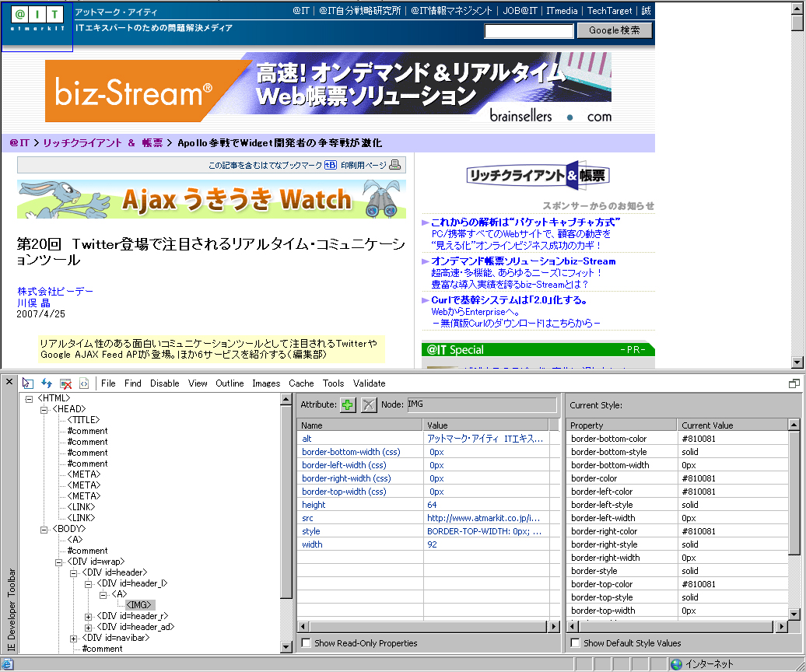Click the IE page icon in status bar
The height and width of the screenshot is (672, 806).
pyautogui.click(x=8, y=664)
